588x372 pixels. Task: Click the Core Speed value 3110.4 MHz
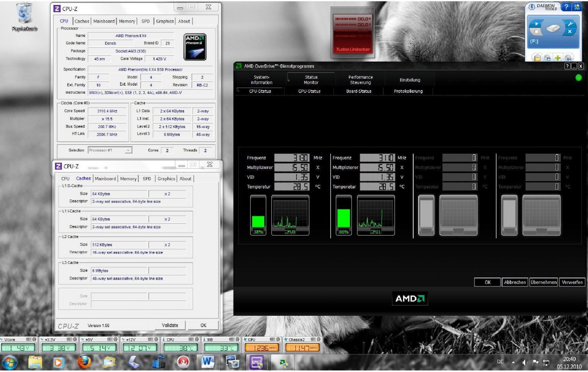click(x=107, y=111)
